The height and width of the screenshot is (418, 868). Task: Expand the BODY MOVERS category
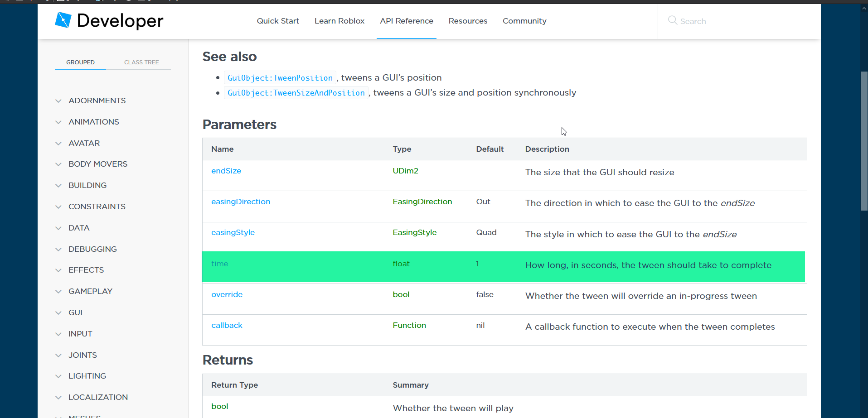pos(97,164)
